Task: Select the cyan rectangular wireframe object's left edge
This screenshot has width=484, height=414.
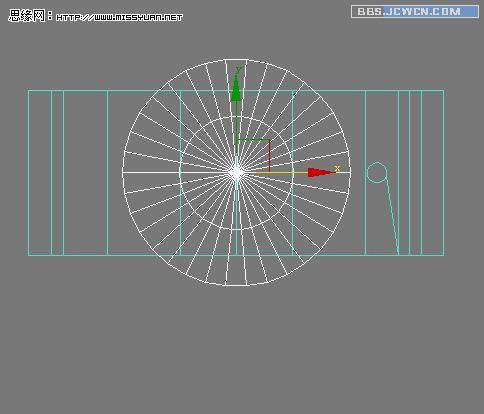Action: (x=29, y=173)
